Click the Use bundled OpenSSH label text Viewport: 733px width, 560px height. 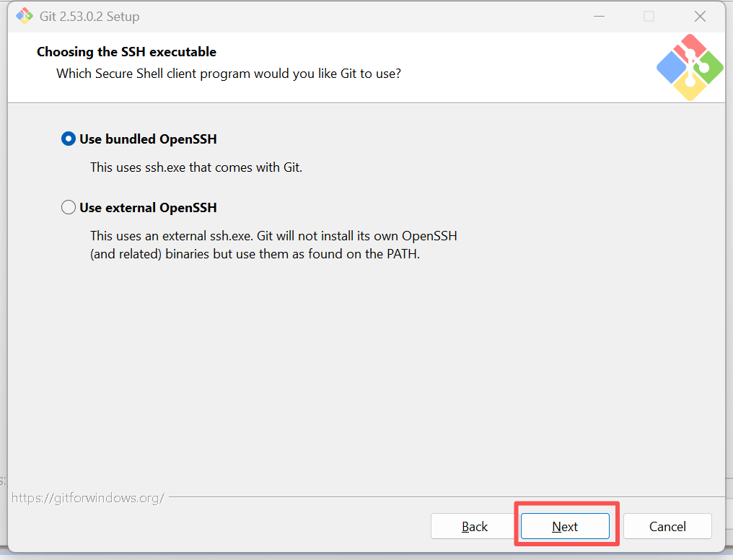(148, 139)
